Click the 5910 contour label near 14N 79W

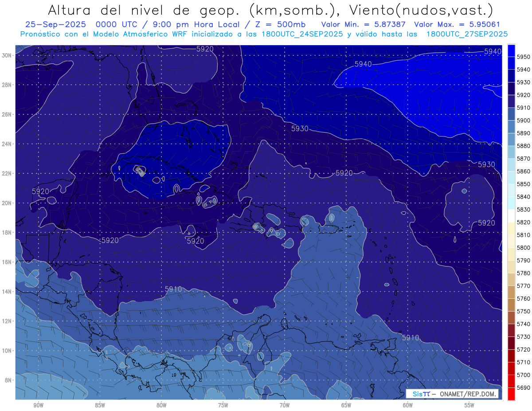click(173, 289)
